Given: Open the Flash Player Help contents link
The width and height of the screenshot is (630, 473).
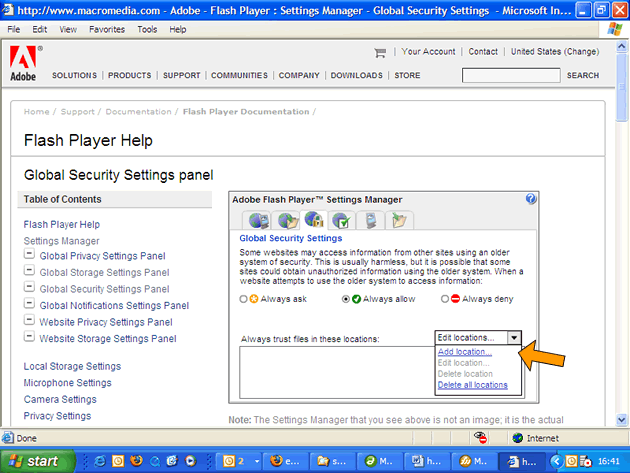Looking at the screenshot, I should click(61, 224).
